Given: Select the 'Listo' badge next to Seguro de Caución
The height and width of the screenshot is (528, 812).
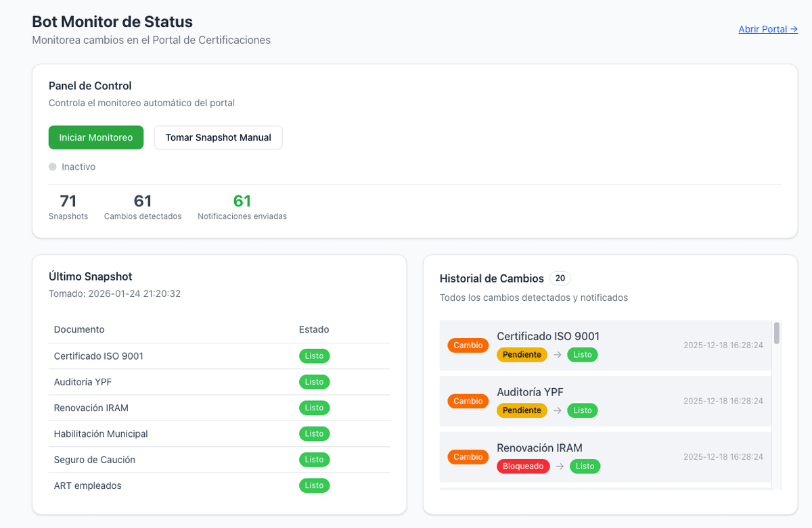Looking at the screenshot, I should click(314, 459).
